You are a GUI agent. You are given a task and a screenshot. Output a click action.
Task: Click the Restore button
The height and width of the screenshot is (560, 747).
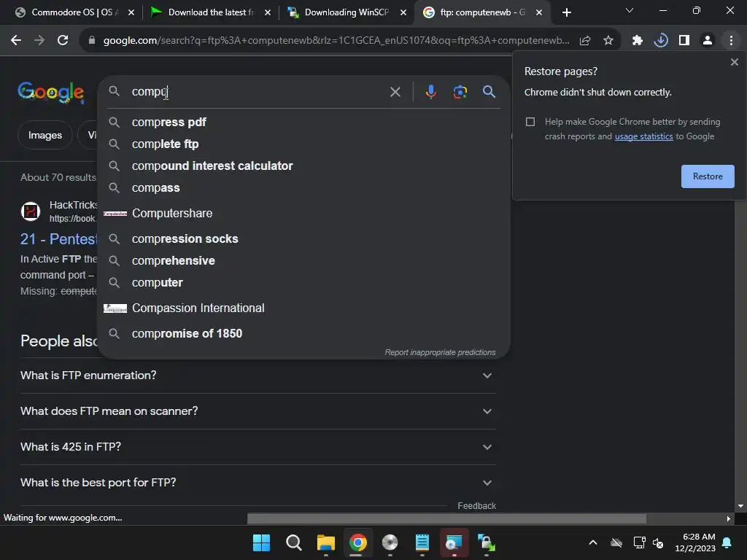(x=708, y=176)
